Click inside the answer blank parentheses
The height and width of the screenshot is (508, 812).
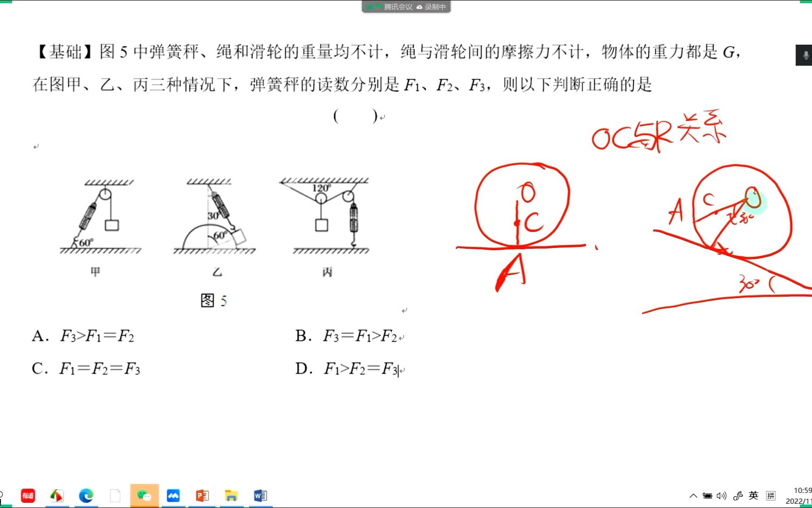point(356,116)
